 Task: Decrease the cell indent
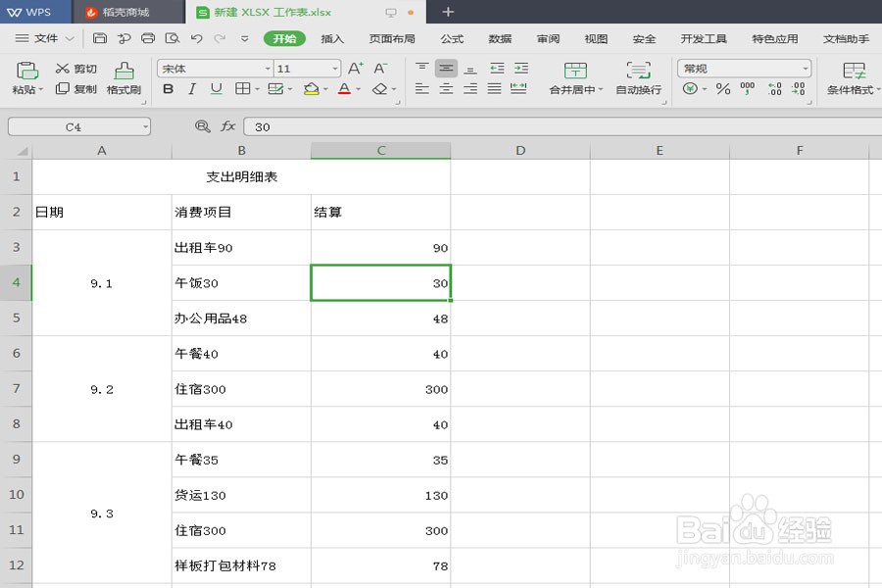click(x=497, y=68)
